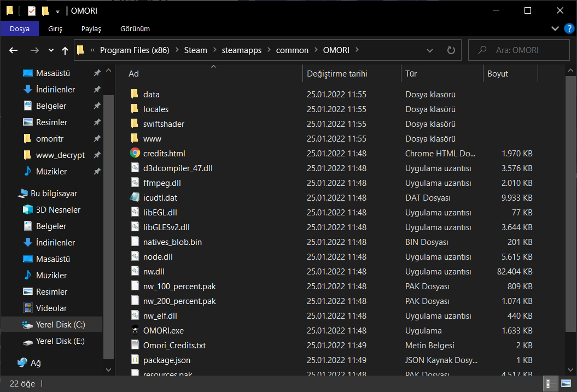Open recent locations dropdown arrow
577x392 pixels.
tap(51, 50)
